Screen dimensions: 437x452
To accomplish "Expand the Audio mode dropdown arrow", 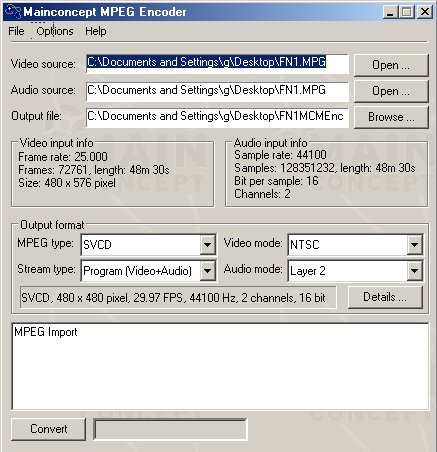I will coord(414,271).
